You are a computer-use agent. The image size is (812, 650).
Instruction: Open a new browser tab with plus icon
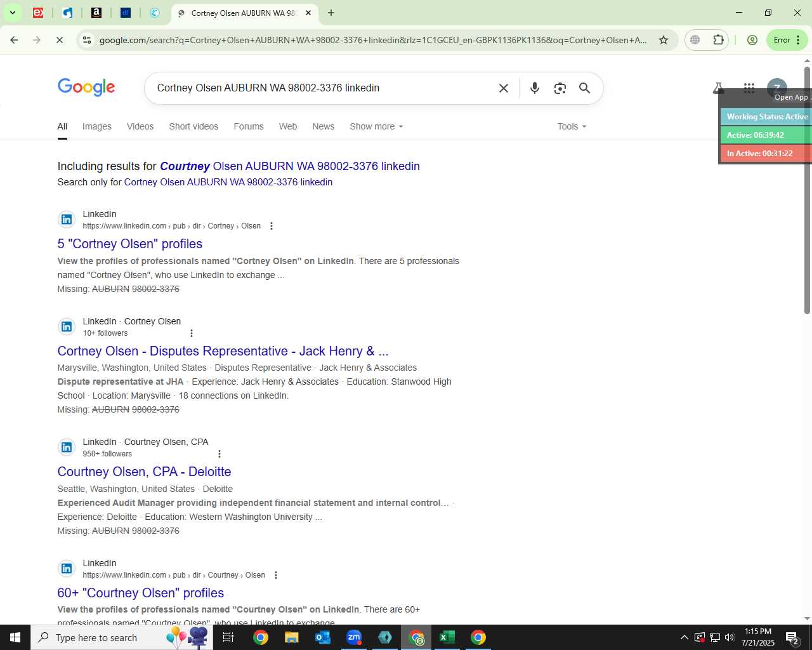(x=331, y=13)
